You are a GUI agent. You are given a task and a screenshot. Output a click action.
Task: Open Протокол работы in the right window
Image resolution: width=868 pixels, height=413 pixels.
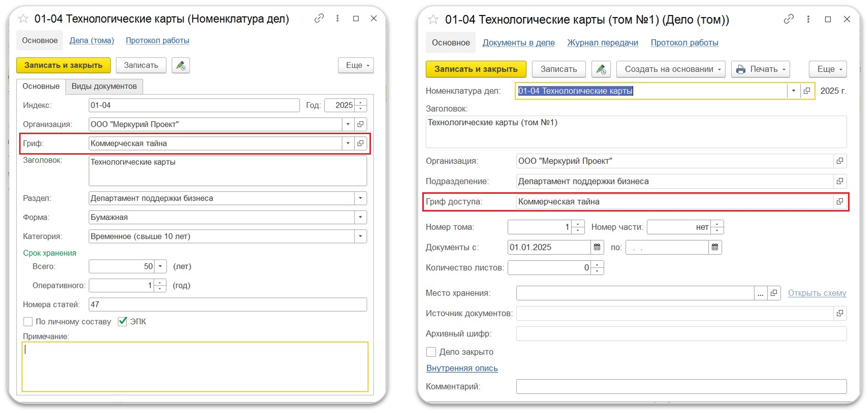(684, 43)
